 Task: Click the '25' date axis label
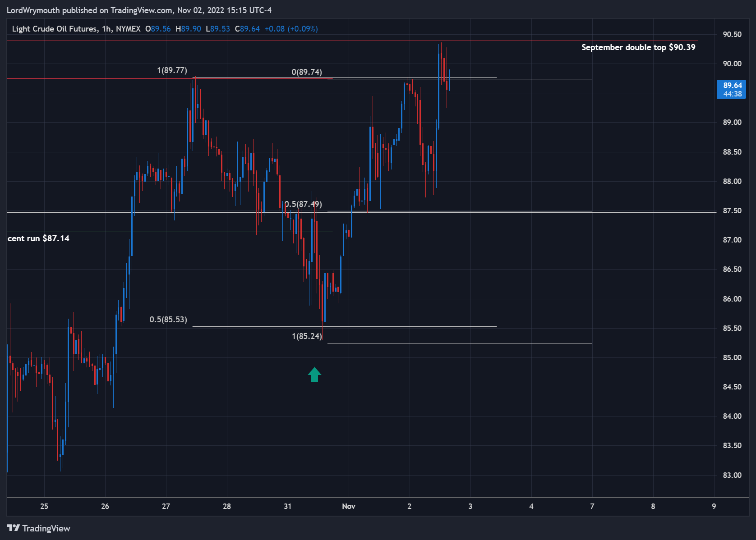[x=44, y=506]
